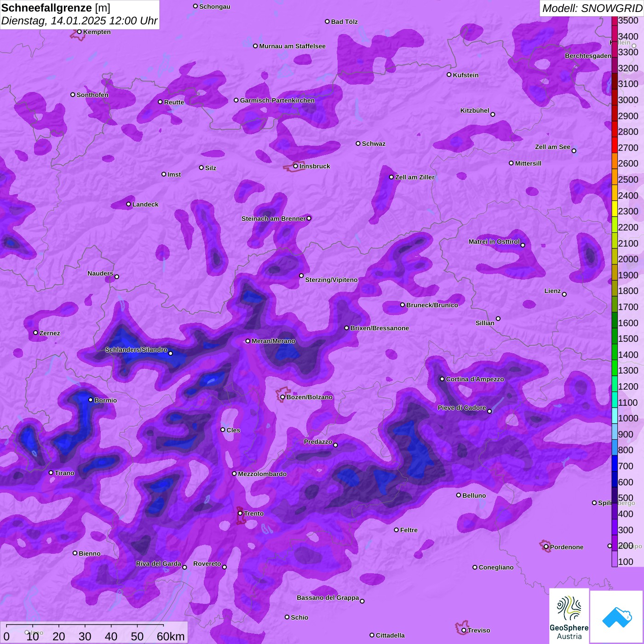644x644 pixels.
Task: Click the Bozen/Bolzano city marker
Action: click(282, 397)
